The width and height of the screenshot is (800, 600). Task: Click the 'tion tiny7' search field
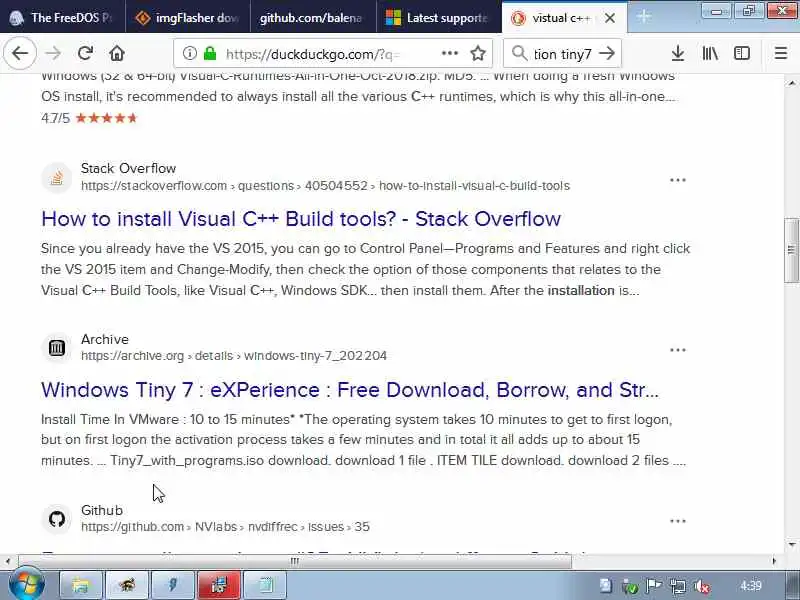(563, 54)
